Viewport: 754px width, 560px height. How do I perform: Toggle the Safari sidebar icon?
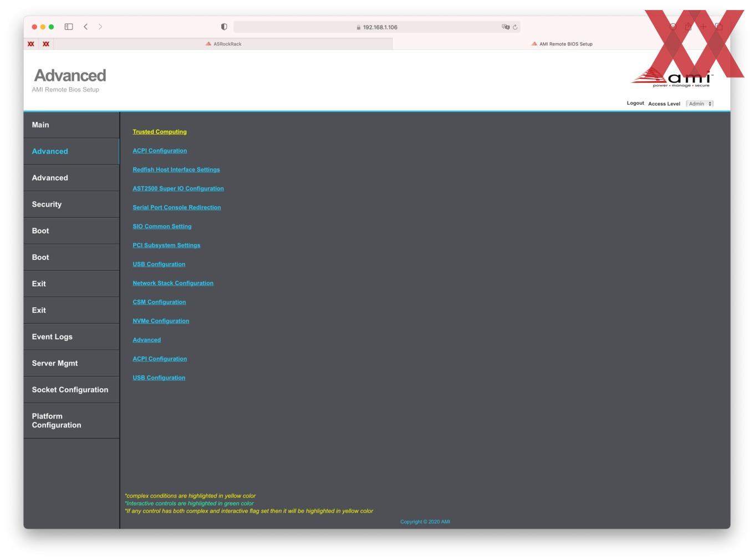click(69, 27)
